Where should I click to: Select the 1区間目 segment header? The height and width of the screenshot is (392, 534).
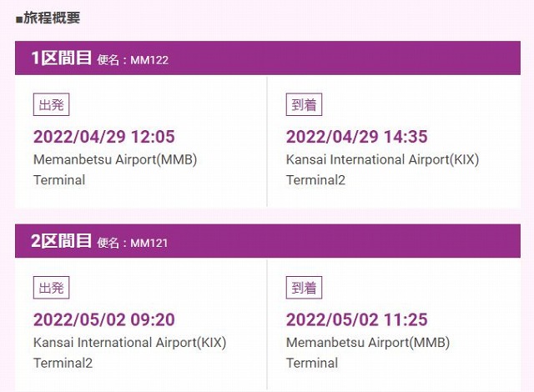61,58
